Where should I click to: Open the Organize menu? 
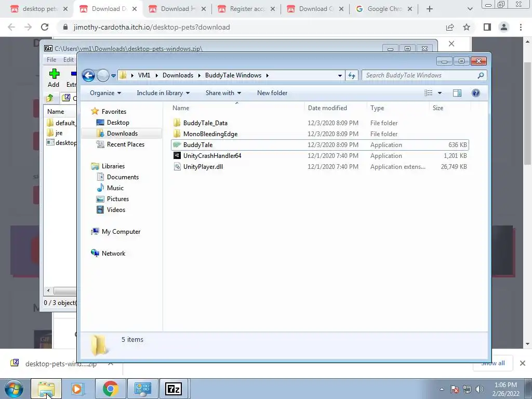click(105, 93)
